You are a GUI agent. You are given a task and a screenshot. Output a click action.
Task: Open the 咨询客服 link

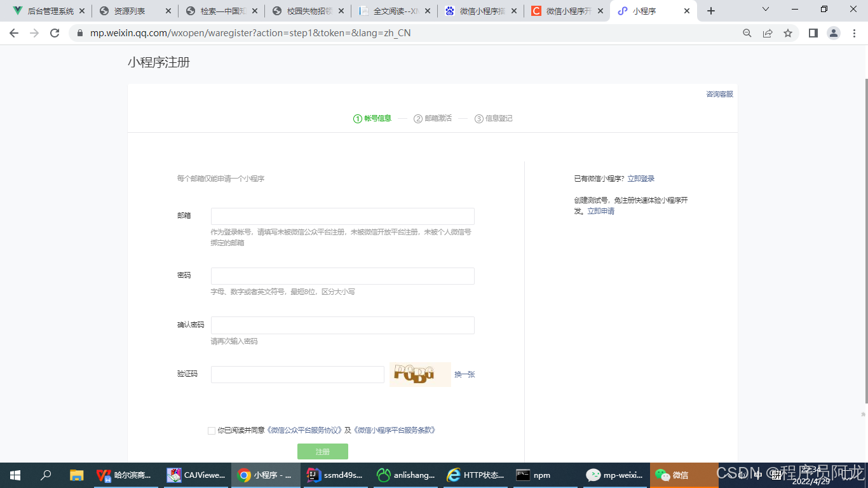(719, 94)
